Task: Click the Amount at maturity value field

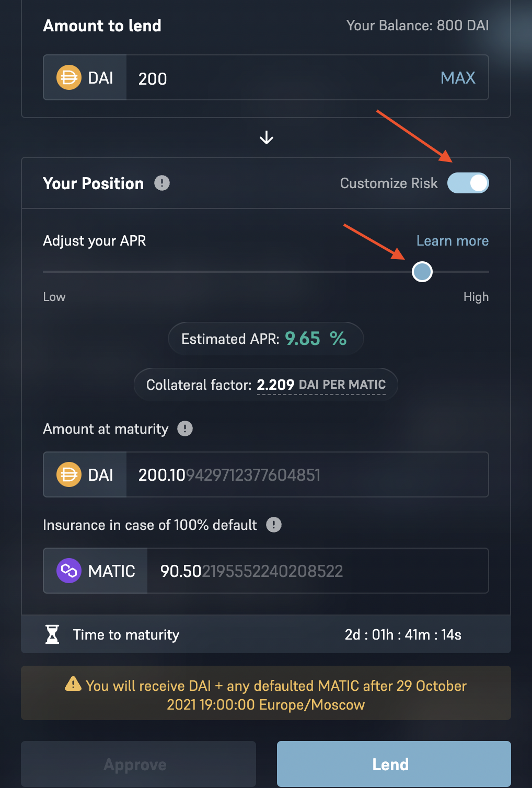Action: 307,475
